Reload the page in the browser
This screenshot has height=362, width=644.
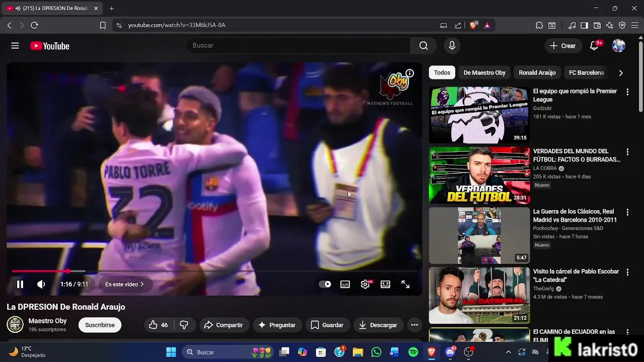34,25
